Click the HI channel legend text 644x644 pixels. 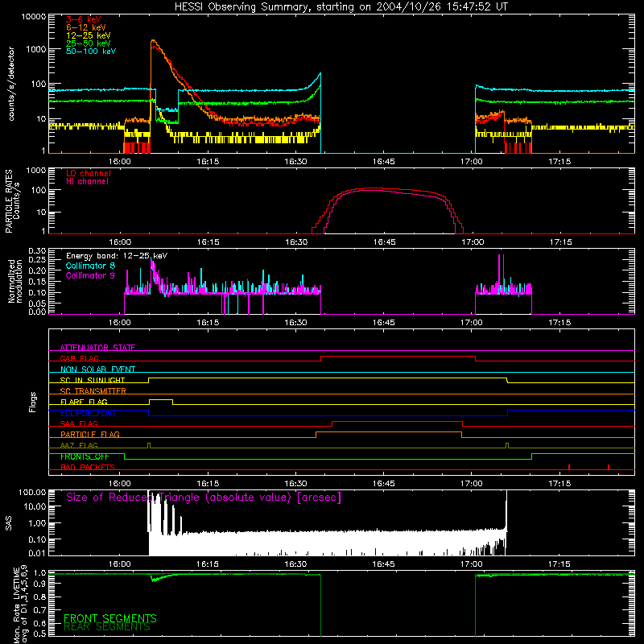pos(87,181)
